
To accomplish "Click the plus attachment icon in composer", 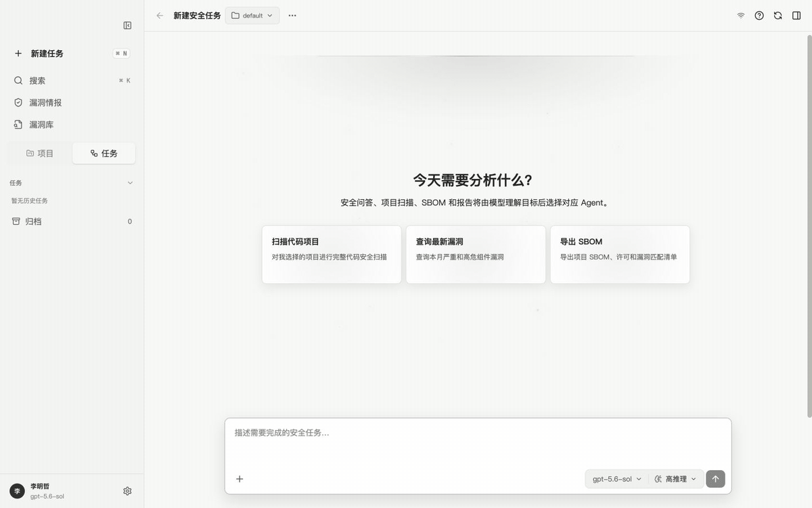I will pyautogui.click(x=240, y=479).
